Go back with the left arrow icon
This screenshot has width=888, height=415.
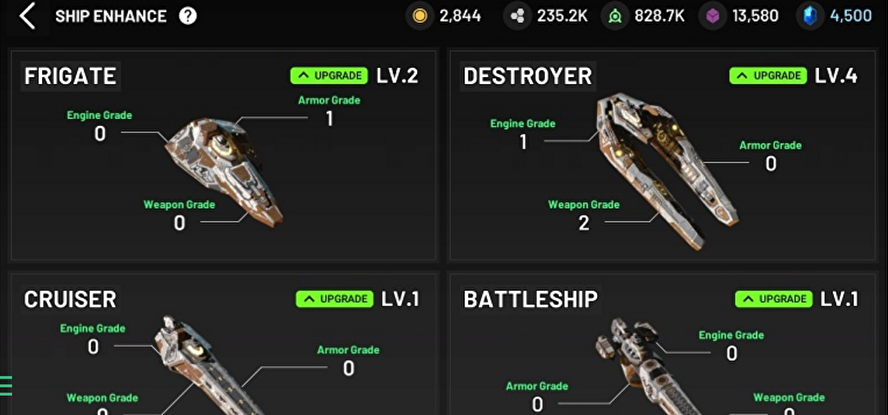coord(27,16)
